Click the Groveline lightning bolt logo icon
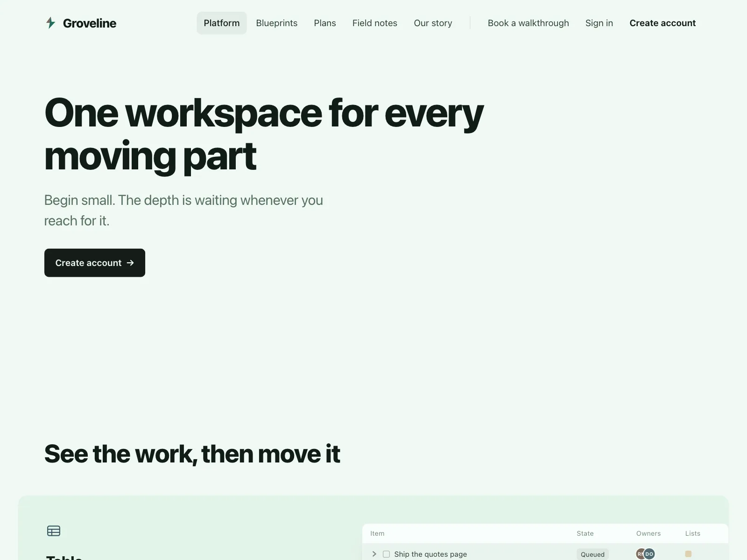Screen dimensions: 747x560 (x=50, y=23)
